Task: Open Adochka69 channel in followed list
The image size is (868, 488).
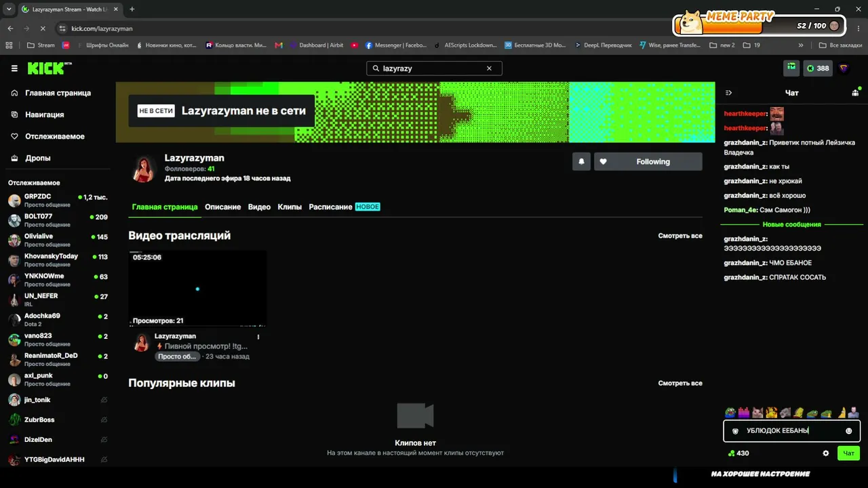Action: 58,320
